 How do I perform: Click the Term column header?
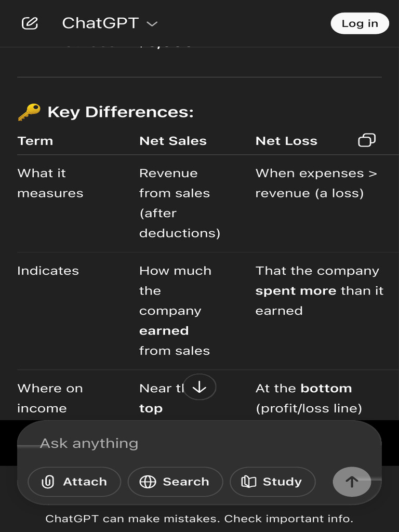(35, 141)
